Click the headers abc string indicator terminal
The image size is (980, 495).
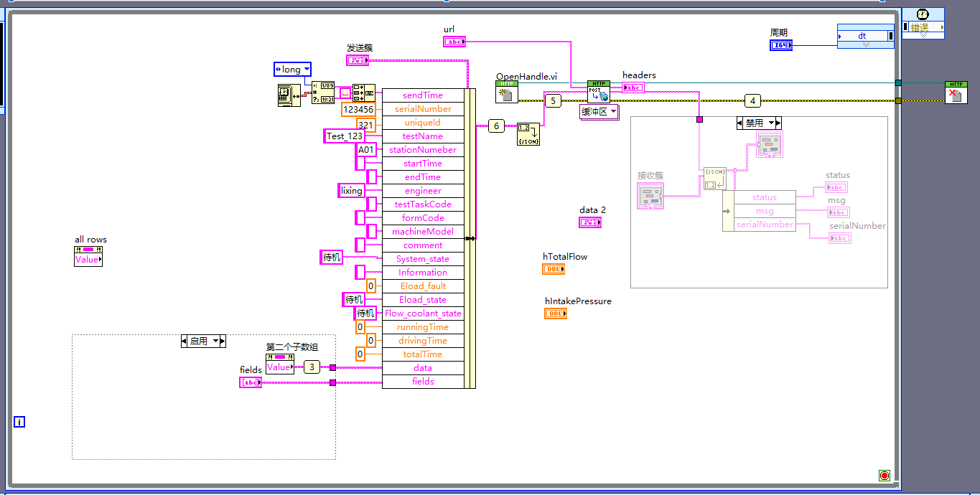pyautogui.click(x=633, y=87)
